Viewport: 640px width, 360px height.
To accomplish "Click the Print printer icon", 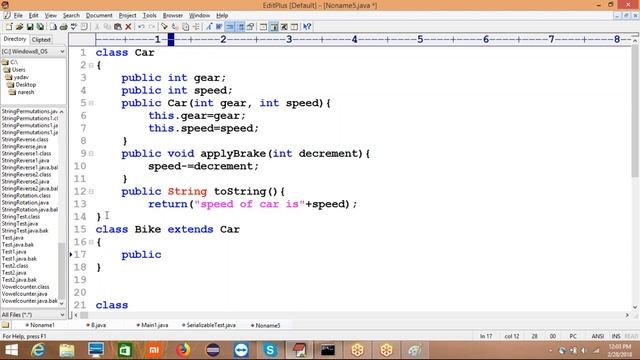I will coord(63,27).
